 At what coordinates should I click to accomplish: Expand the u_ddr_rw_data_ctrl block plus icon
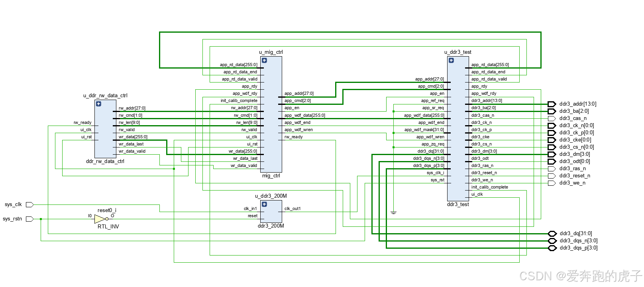pyautogui.click(x=98, y=104)
